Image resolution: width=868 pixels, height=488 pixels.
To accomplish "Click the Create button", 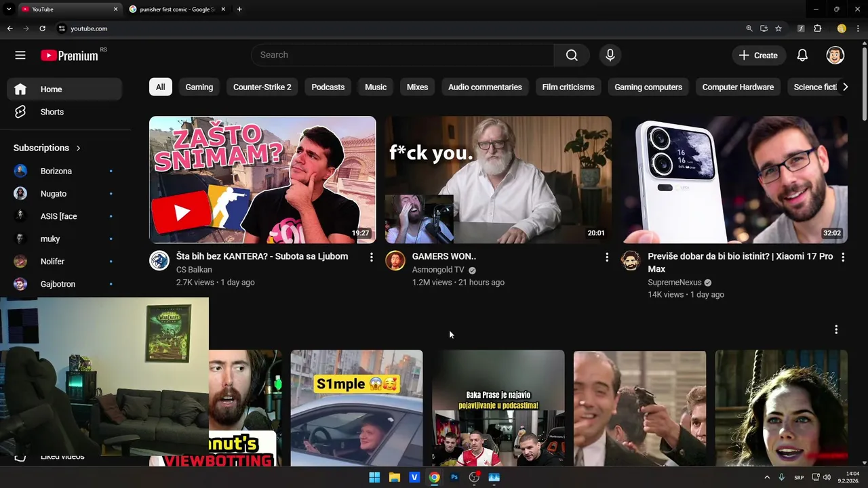I will coord(758,56).
